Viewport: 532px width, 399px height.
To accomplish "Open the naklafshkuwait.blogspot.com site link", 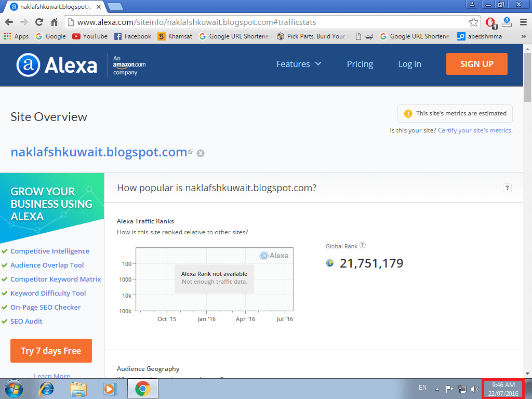I will coord(99,152).
